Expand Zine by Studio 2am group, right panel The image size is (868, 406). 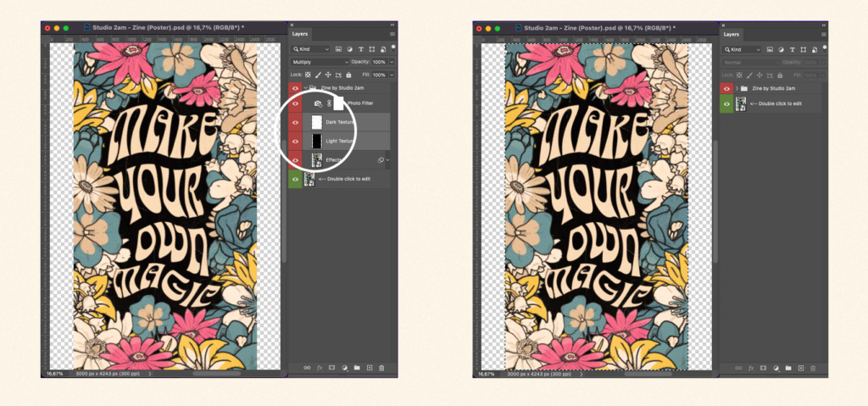tap(737, 89)
